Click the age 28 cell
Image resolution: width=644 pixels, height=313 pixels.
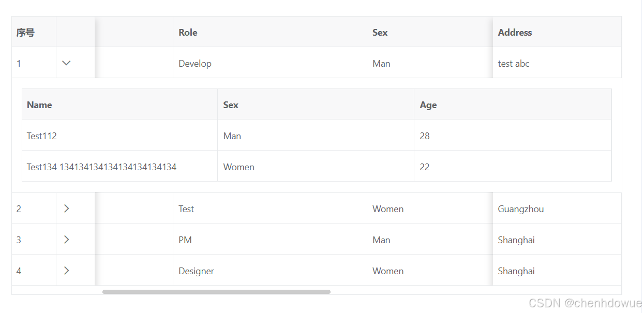(425, 136)
